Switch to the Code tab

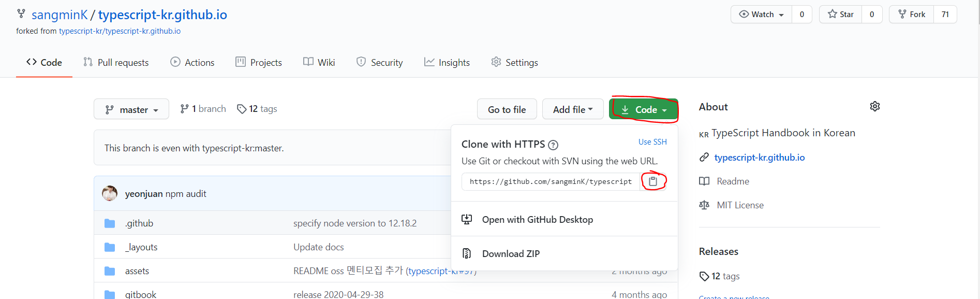tap(44, 62)
